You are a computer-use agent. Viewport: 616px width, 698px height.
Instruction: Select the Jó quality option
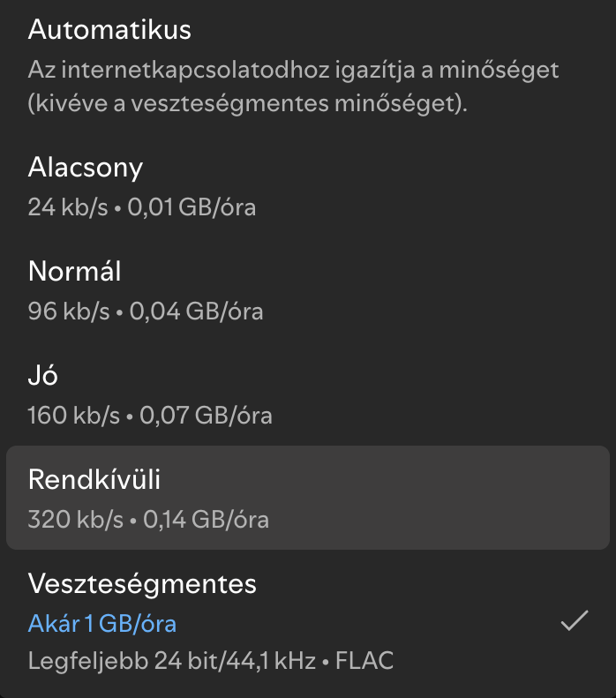pyautogui.click(x=265, y=394)
